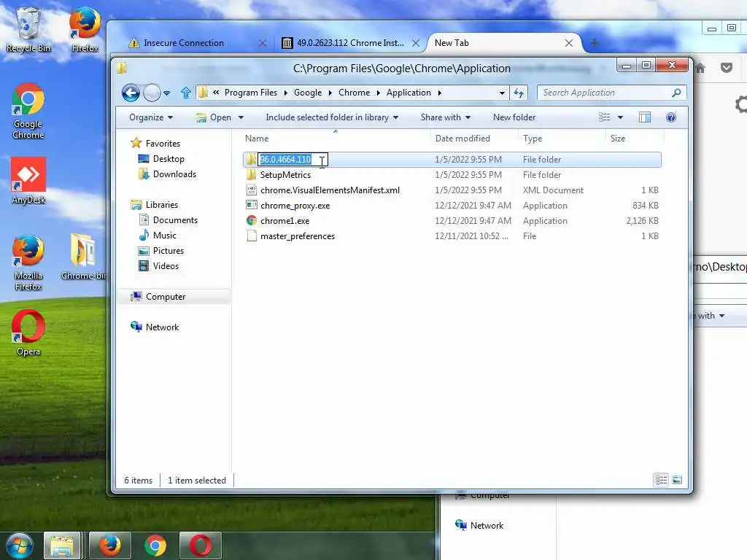Expand arrow after Google breadcrumb

(x=330, y=93)
